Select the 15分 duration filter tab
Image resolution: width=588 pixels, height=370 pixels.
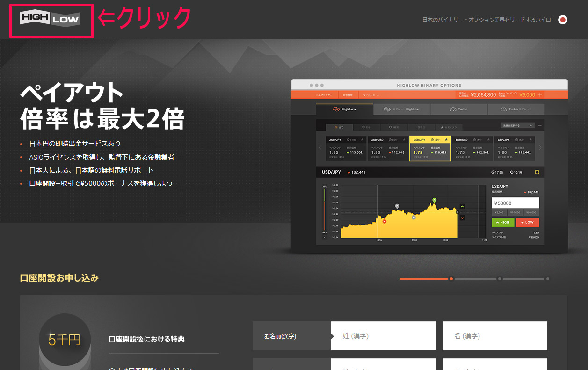coord(367,127)
